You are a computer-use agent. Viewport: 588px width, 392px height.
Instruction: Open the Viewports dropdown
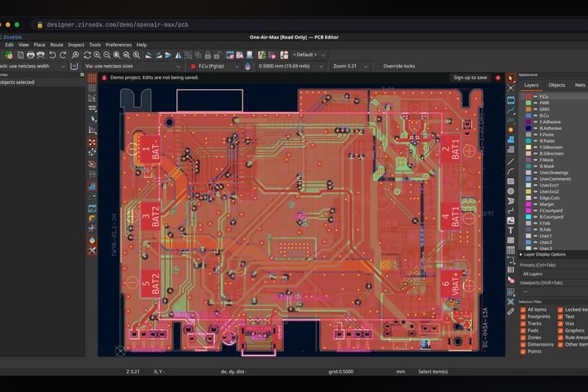[x=554, y=292]
